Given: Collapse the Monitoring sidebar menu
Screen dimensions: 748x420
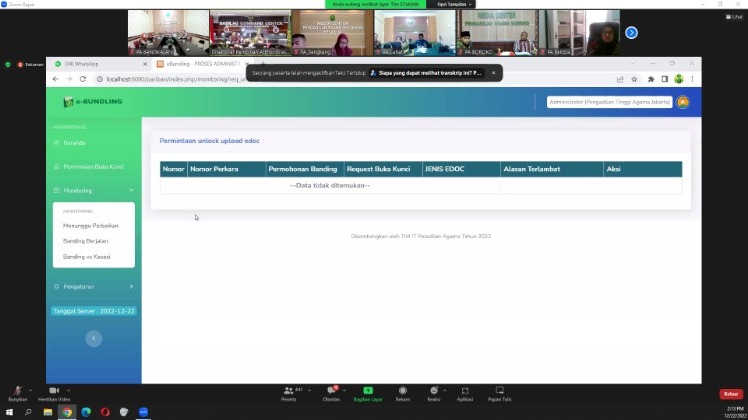Looking at the screenshot, I should 94,190.
